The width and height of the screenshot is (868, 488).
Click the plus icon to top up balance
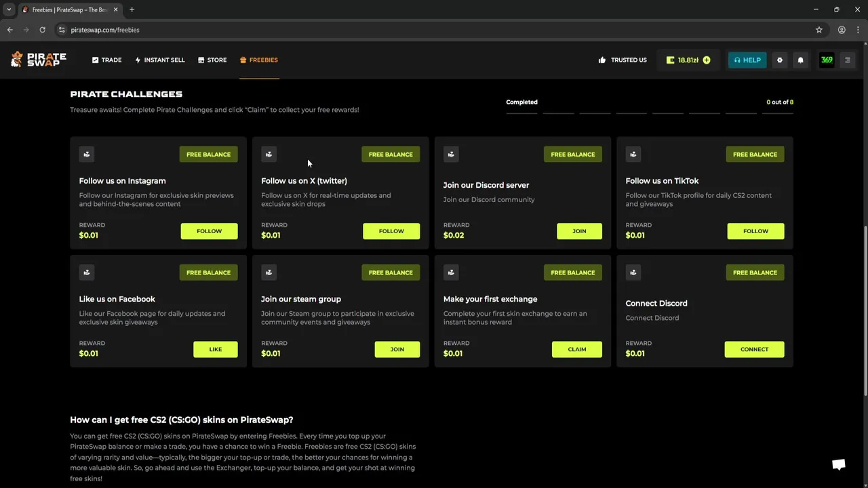click(707, 60)
